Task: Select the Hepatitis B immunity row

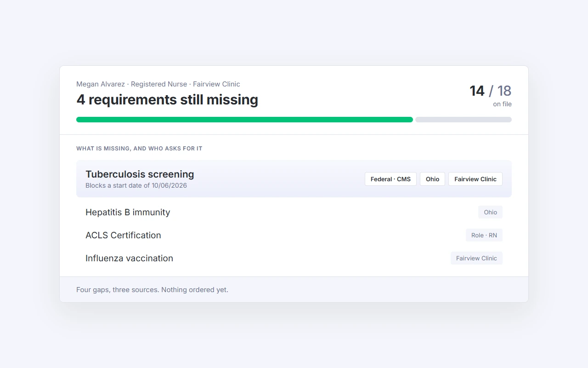Action: 294,212
